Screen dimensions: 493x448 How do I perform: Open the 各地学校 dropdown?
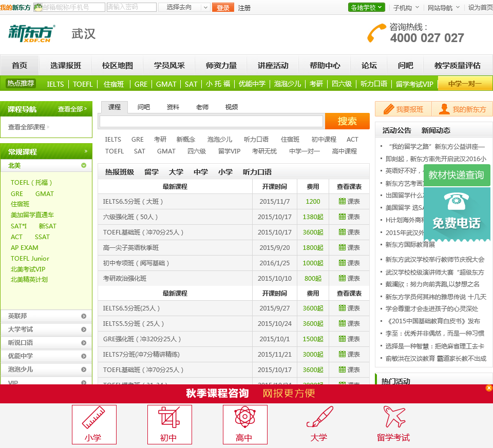366,7
